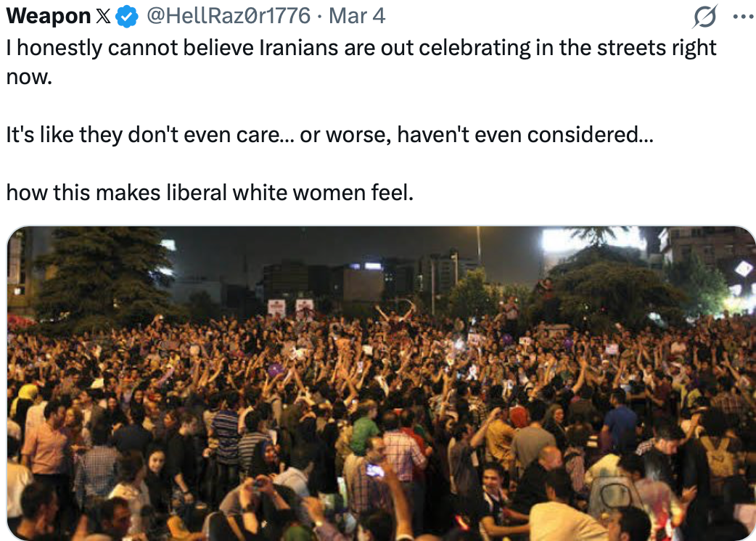Click the glowing phone screen in the crowd photo
The image size is (756, 541).
[374, 470]
